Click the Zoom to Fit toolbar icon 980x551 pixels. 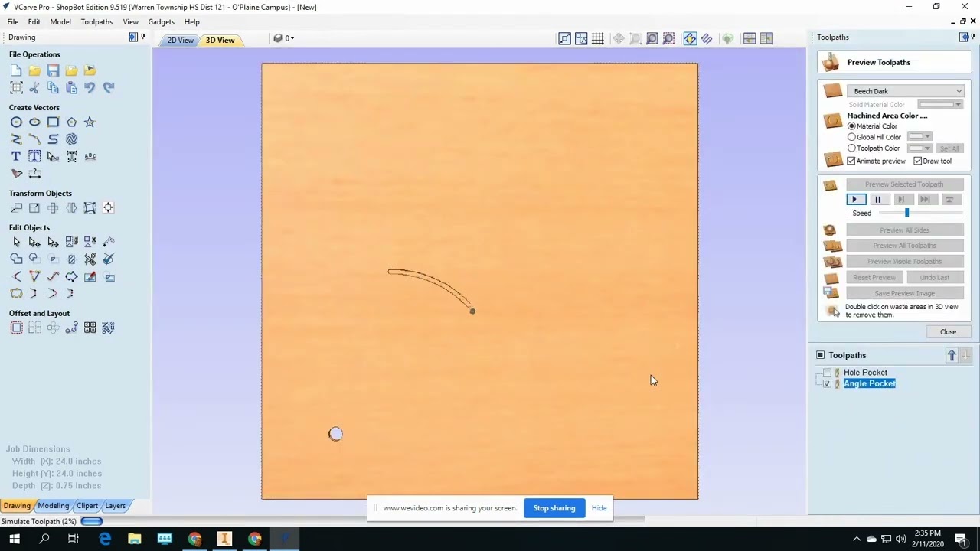pos(652,38)
